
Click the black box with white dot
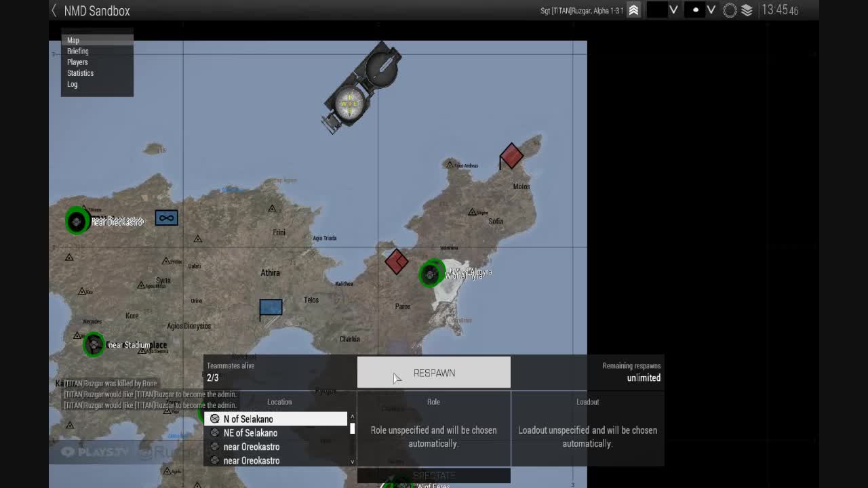coord(695,10)
